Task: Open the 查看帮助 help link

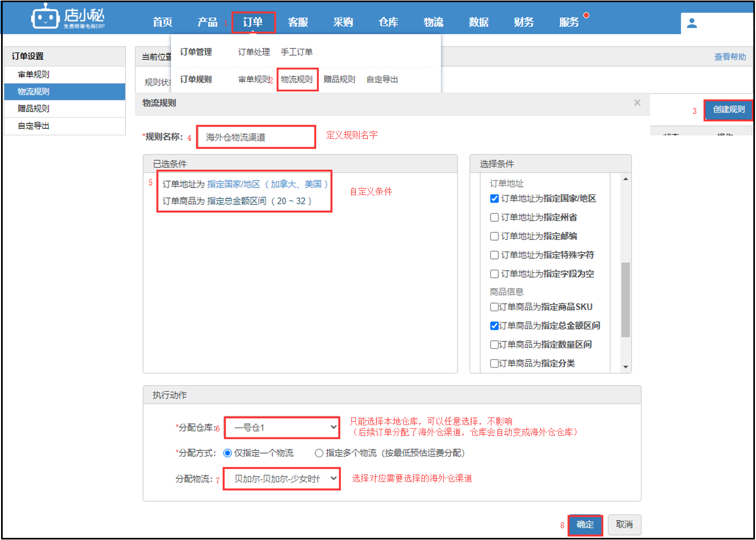Action: pyautogui.click(x=730, y=57)
